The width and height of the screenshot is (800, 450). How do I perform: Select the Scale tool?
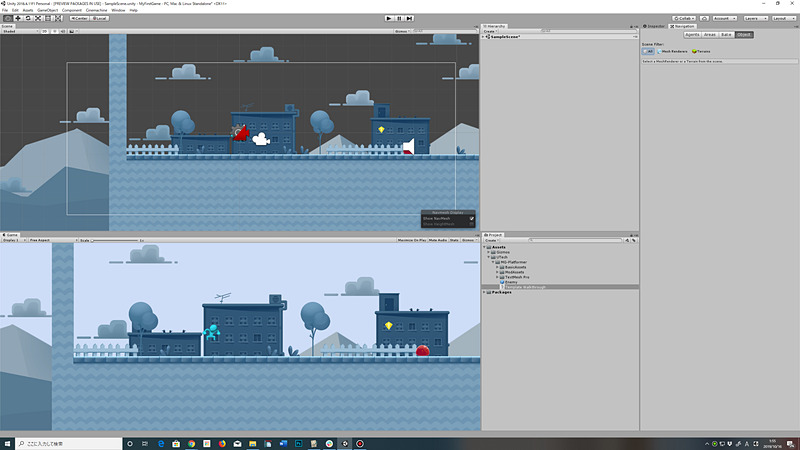(x=38, y=18)
